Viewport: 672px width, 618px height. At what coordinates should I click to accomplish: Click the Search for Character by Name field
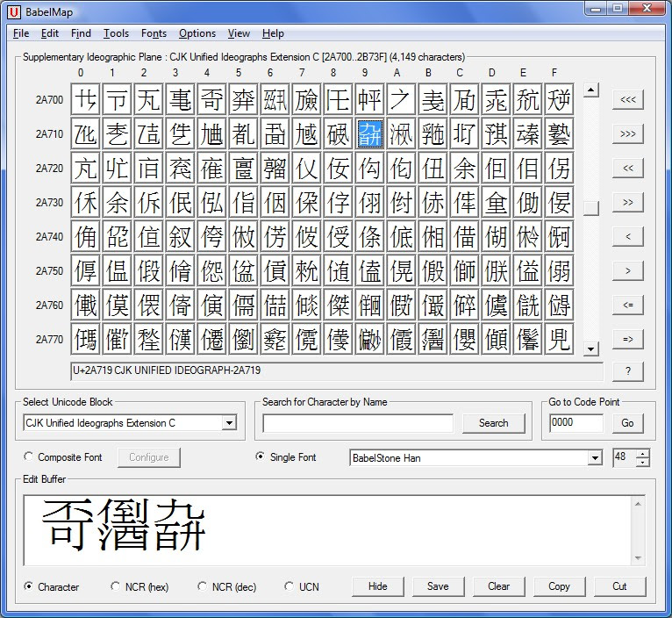(358, 423)
